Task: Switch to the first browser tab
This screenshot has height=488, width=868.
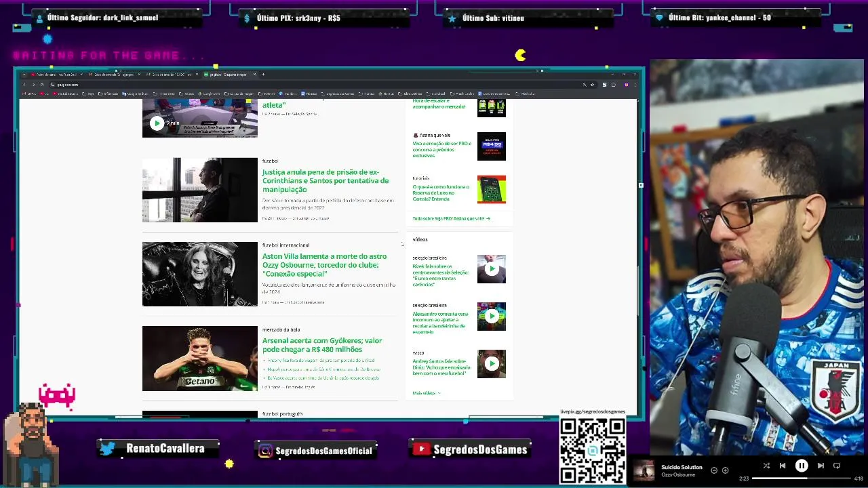Action: tap(57, 75)
